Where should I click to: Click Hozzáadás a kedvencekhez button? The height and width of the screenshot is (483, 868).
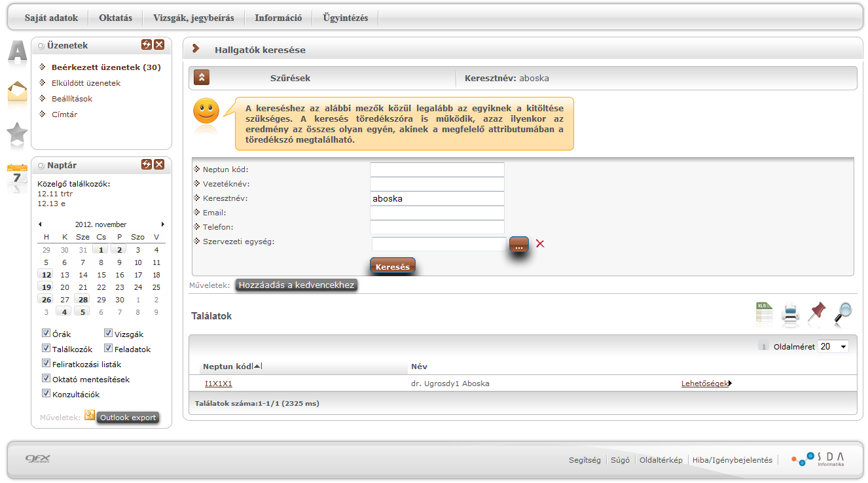click(297, 285)
